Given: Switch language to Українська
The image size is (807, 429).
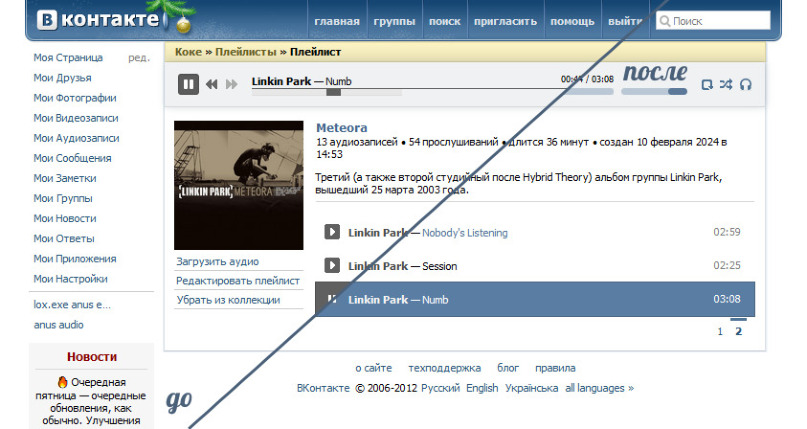Looking at the screenshot, I should 532,388.
